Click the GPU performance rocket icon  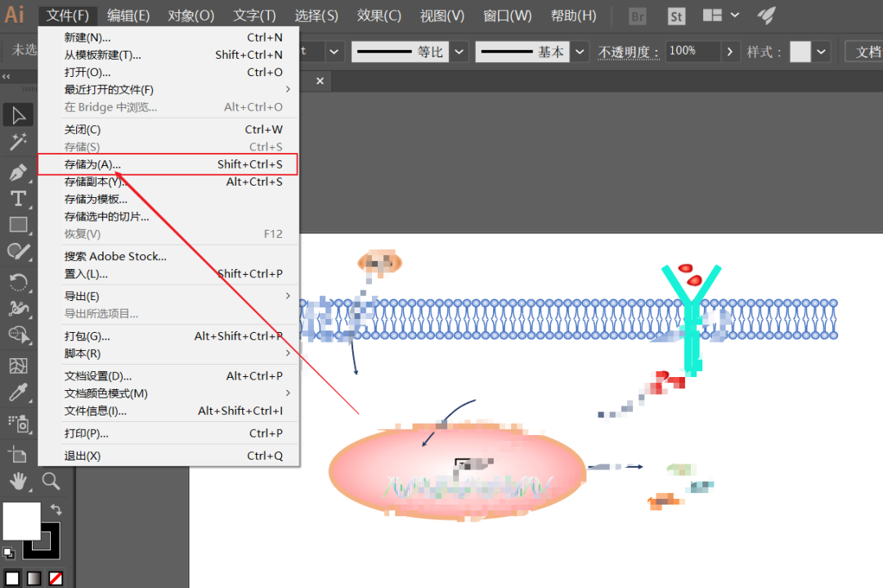click(766, 16)
